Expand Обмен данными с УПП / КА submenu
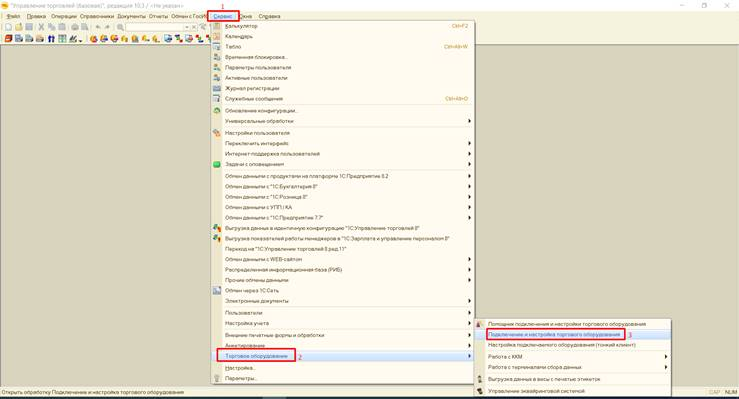 click(343, 207)
